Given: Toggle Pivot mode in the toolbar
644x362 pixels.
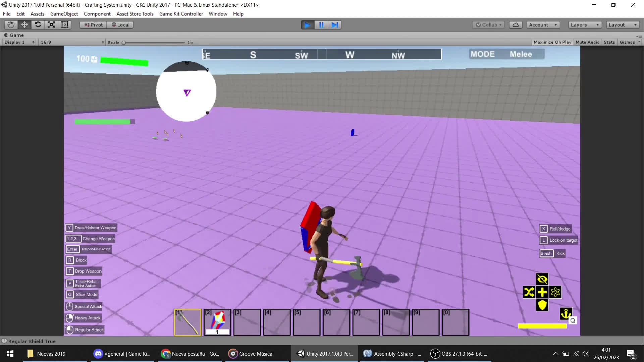Looking at the screenshot, I should pyautogui.click(x=93, y=24).
